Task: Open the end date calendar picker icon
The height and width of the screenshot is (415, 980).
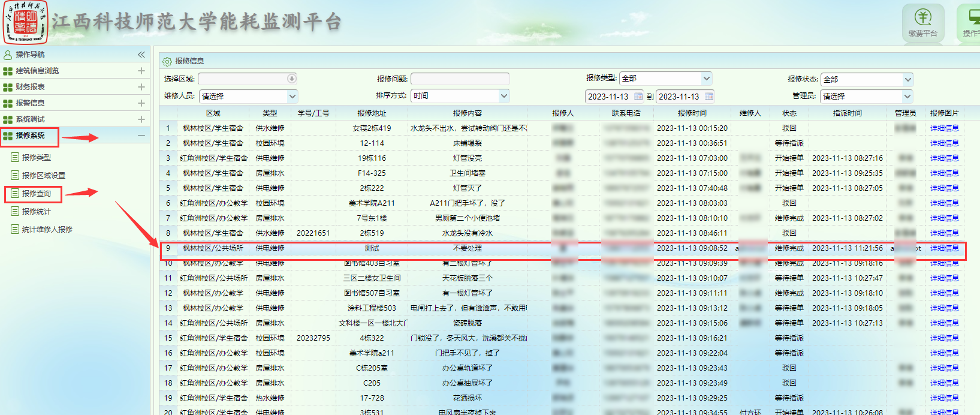Action: (x=709, y=97)
